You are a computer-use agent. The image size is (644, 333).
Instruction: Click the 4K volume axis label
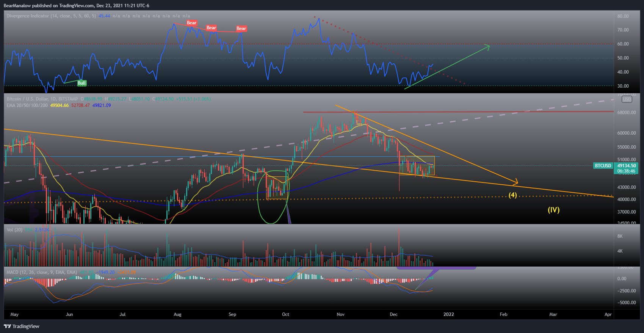point(620,251)
